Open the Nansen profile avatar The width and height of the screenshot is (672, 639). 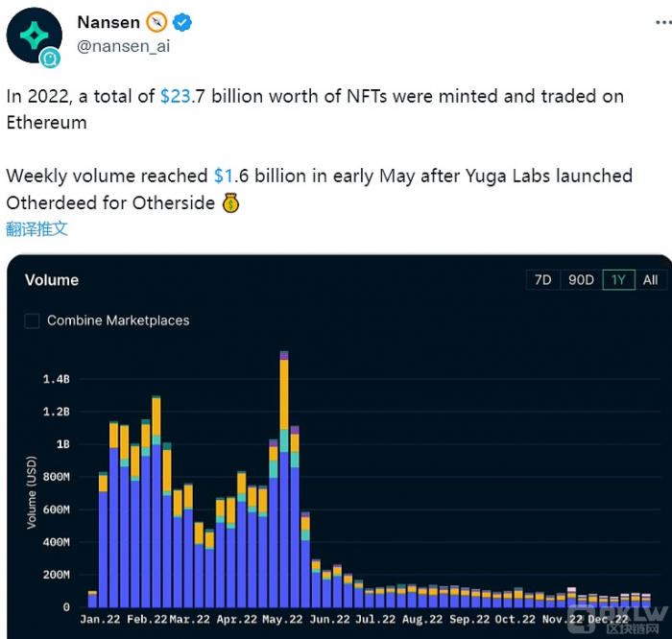click(x=36, y=36)
